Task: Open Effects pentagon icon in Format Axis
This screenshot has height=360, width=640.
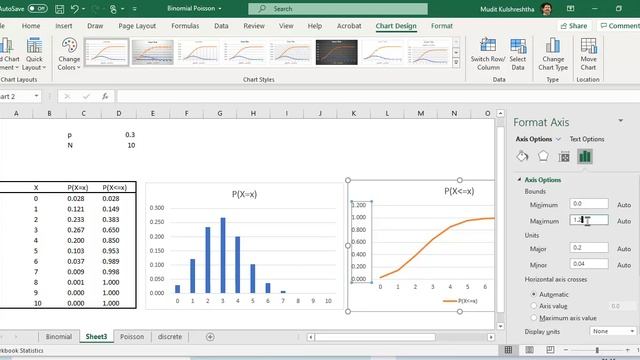Action: [543, 156]
